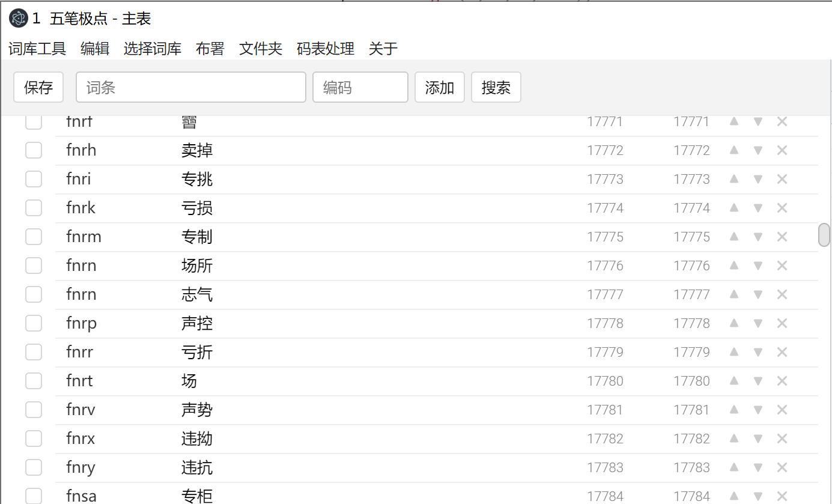Delete the 声控 entry
The height and width of the screenshot is (504, 832).
click(x=782, y=323)
